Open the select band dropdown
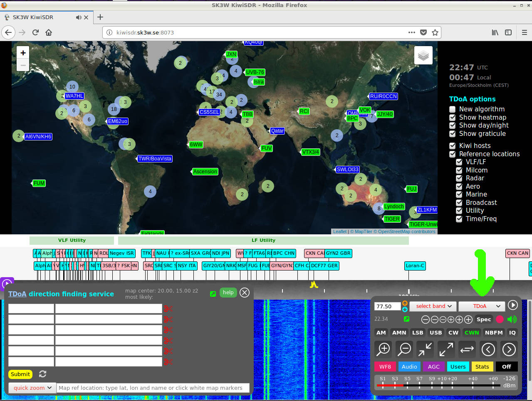532x401 pixels. 433,306
